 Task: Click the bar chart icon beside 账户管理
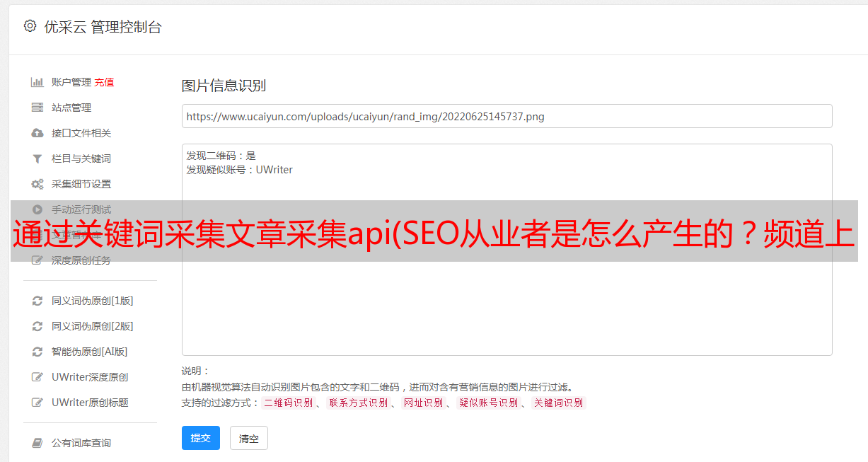coord(37,82)
